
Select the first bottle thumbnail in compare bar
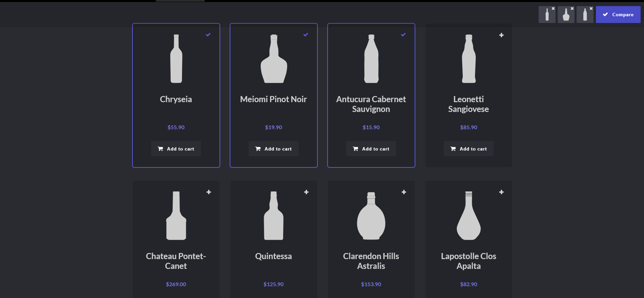click(x=547, y=15)
